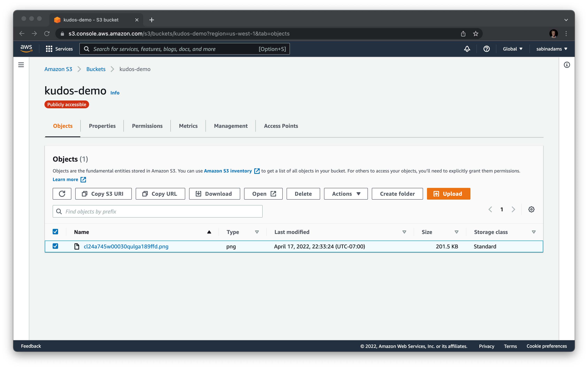Screen dimensions: 588x368
Task: Uncheck the cl24a745w00030qulga189ffd.png row checkbox
Action: pyautogui.click(x=55, y=246)
